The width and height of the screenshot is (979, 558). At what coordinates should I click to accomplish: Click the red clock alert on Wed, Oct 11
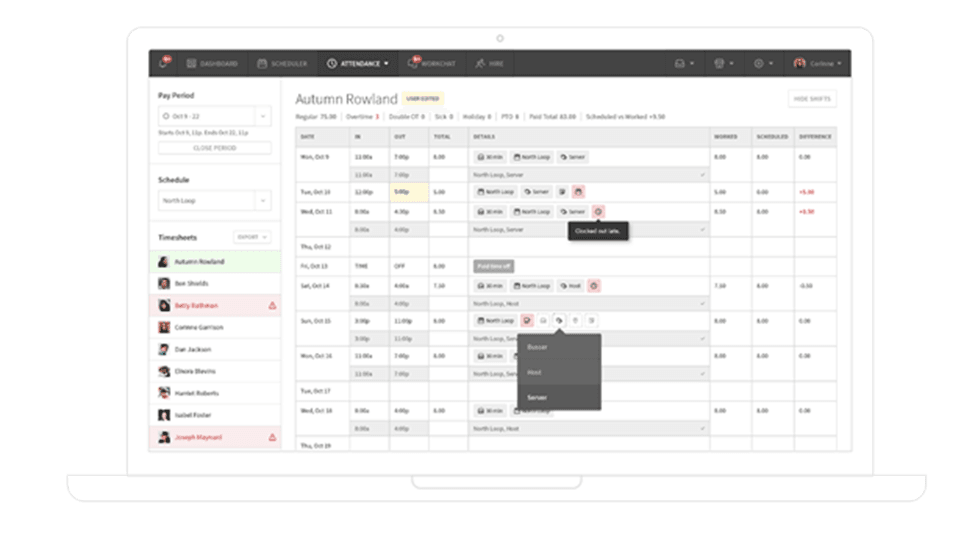(598, 212)
